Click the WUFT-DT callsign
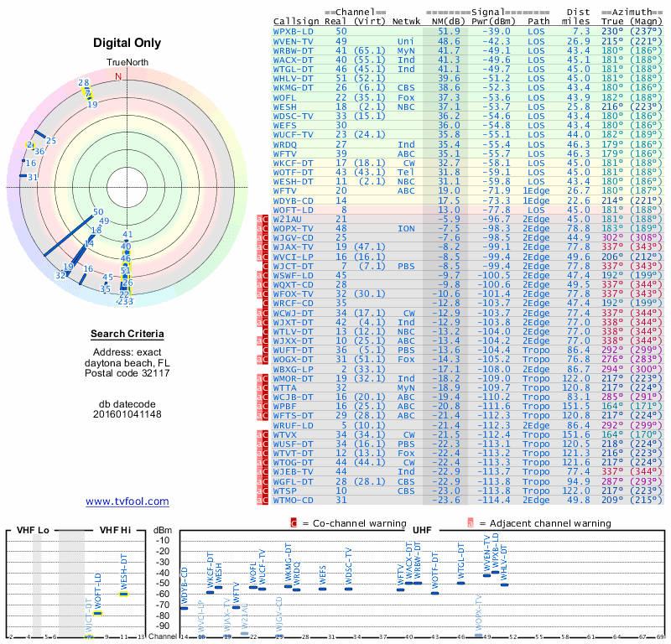The width and height of the screenshot is (671, 644). [293, 350]
